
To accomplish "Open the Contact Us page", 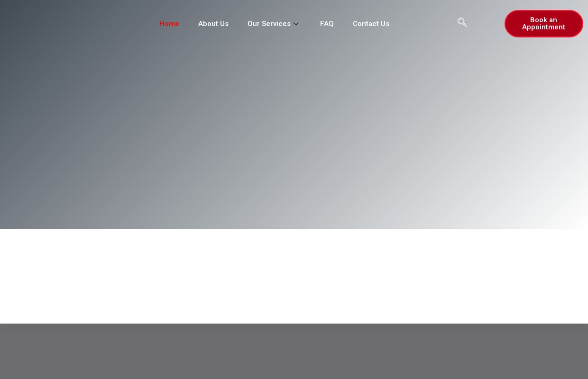I will (371, 24).
